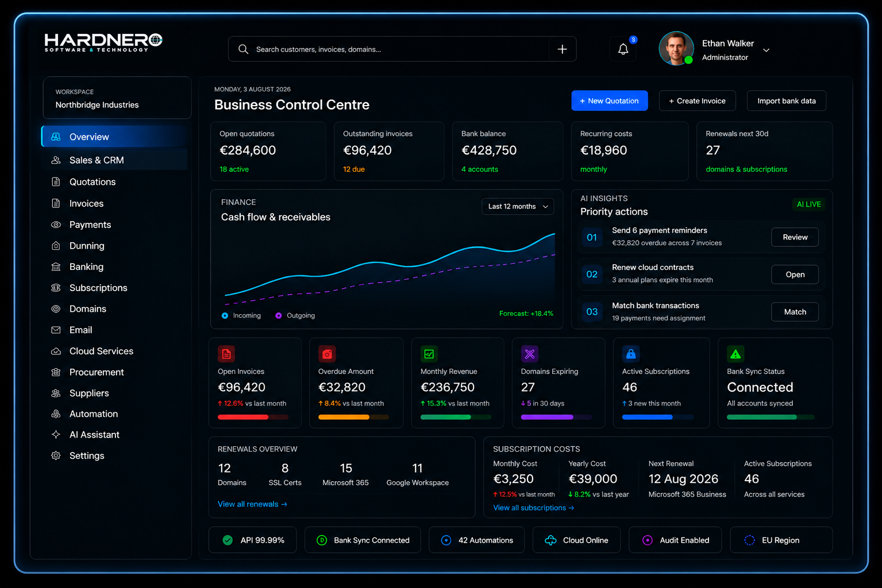Click the Cloud Services cloud icon
The image size is (882, 588).
coord(56,351)
